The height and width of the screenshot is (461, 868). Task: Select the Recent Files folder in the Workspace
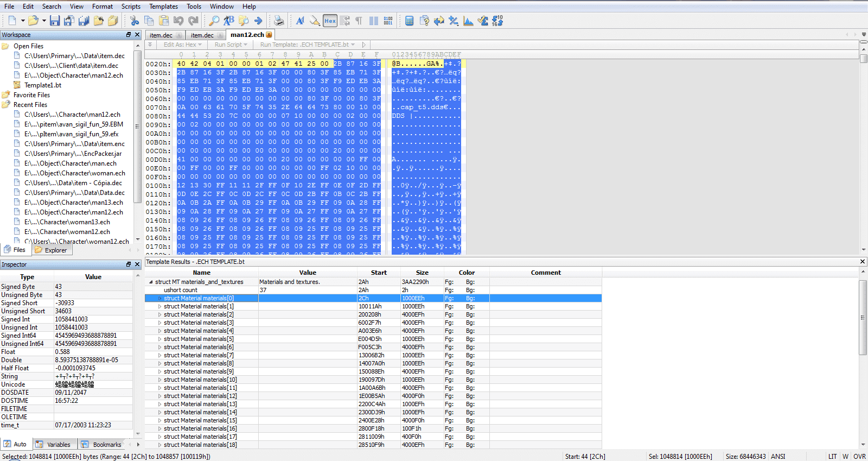[30, 105]
